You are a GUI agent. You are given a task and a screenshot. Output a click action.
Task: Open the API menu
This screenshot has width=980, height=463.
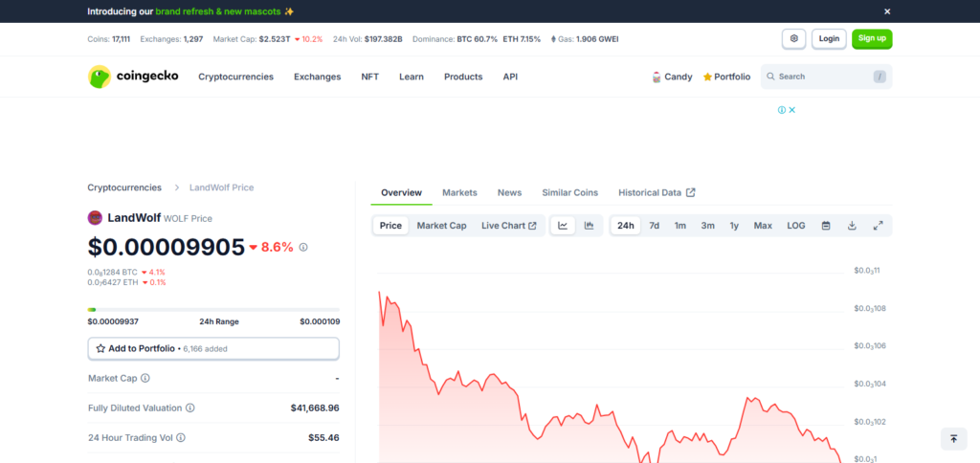(510, 77)
